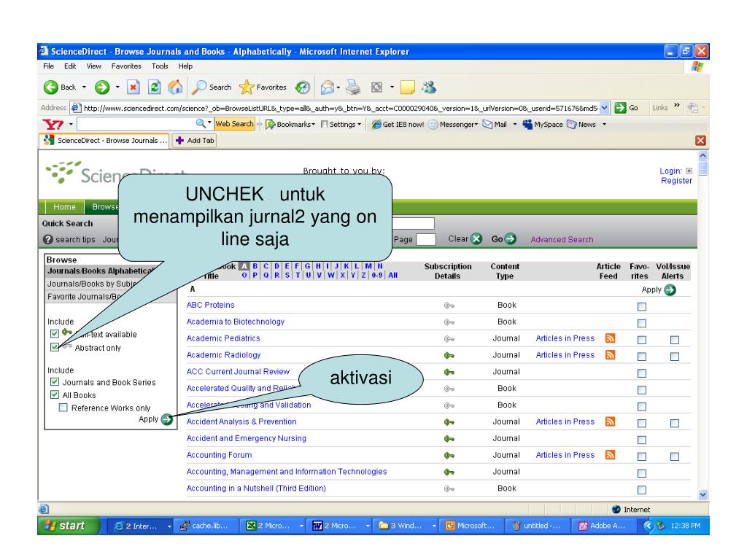Click the Go arrow in Quick Search

tap(510, 238)
